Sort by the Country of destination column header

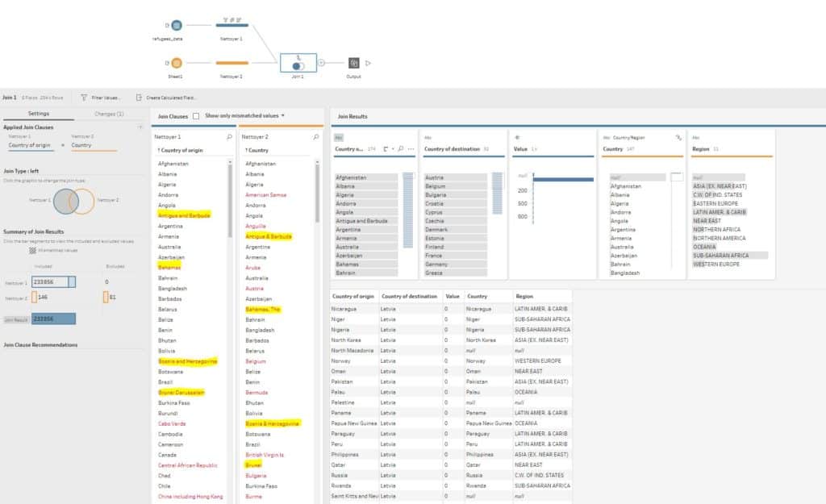(x=409, y=297)
